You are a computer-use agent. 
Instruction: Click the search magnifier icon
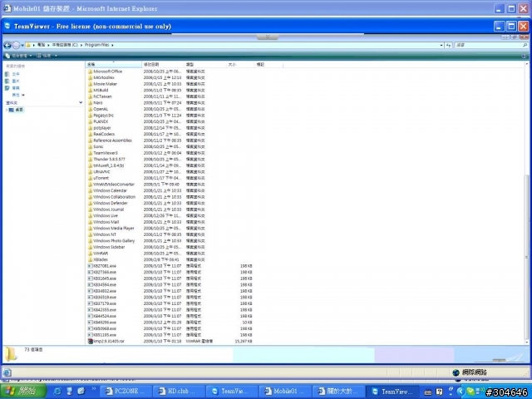(525, 45)
